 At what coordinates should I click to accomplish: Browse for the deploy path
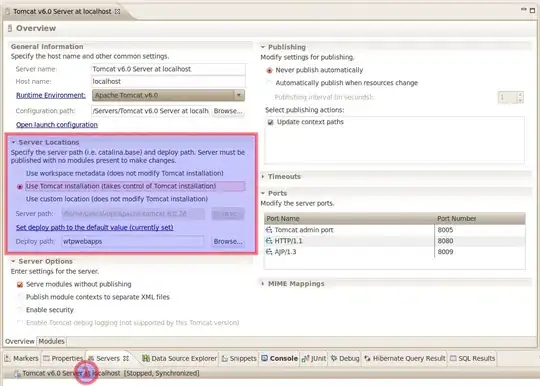pos(228,241)
